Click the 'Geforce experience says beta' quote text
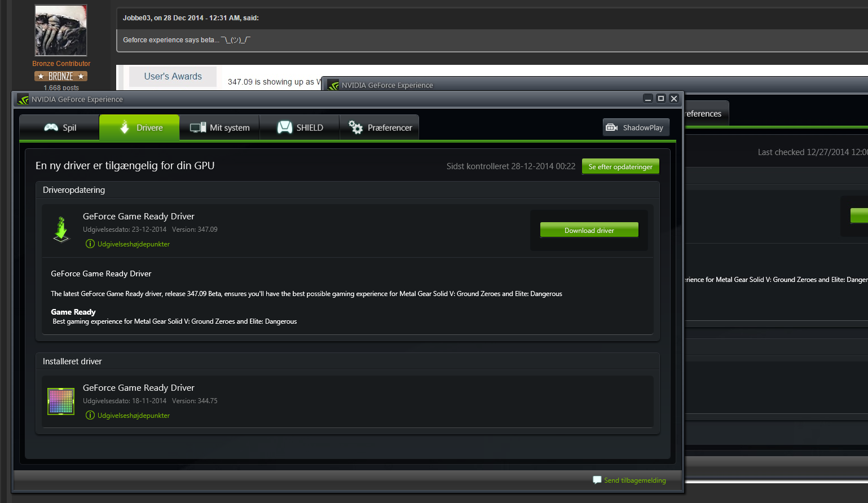The width and height of the screenshot is (868, 503). 171,40
